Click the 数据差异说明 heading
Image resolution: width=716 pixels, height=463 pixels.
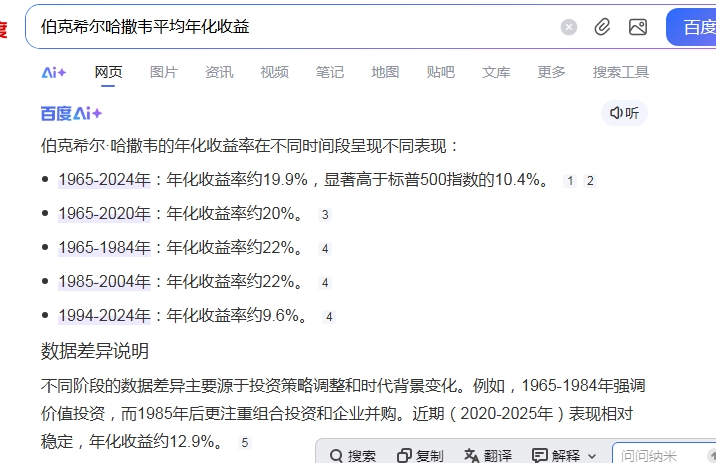click(x=95, y=351)
